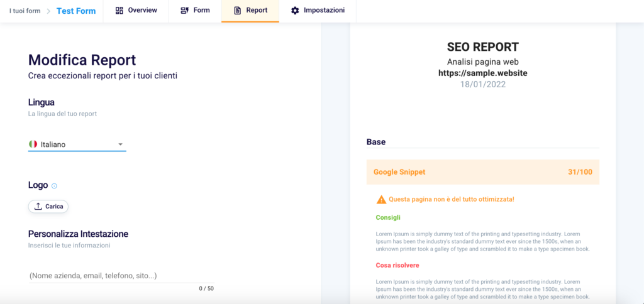The height and width of the screenshot is (304, 644).
Task: Click the orange warning triangle icon
Action: [x=382, y=199]
